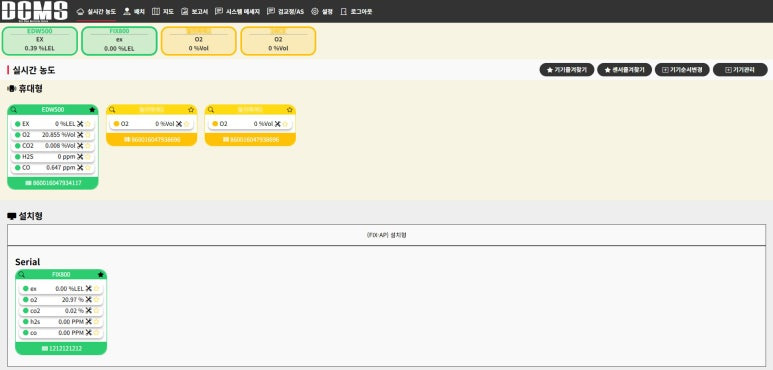
Task: Click the Serial group label
Action: click(x=28, y=262)
